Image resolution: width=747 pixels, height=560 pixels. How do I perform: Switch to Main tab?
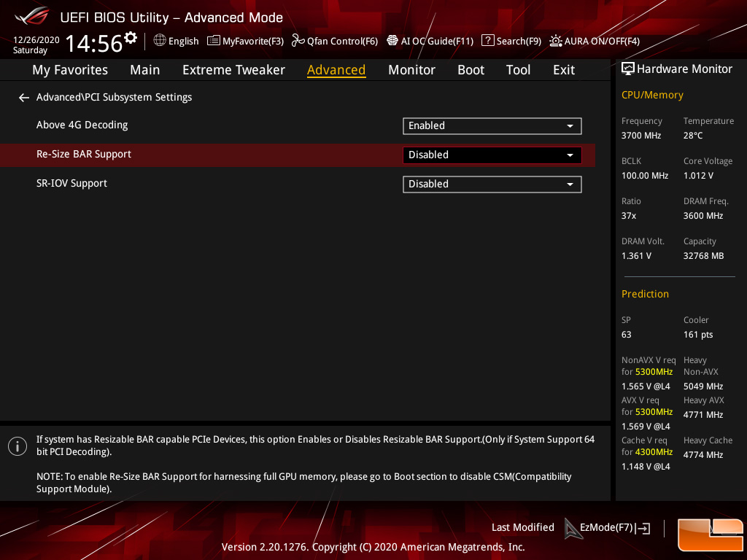click(x=145, y=70)
